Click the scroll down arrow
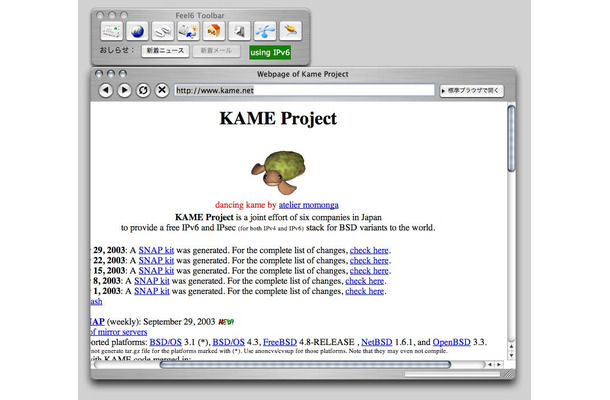The height and width of the screenshot is (400, 610). click(511, 355)
